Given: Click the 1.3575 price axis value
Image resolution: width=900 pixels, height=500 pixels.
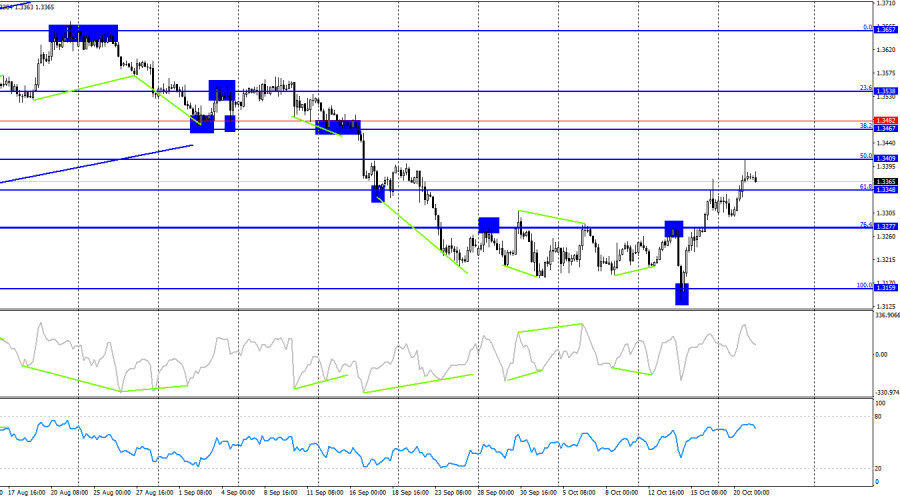Looking at the screenshot, I should point(886,73).
